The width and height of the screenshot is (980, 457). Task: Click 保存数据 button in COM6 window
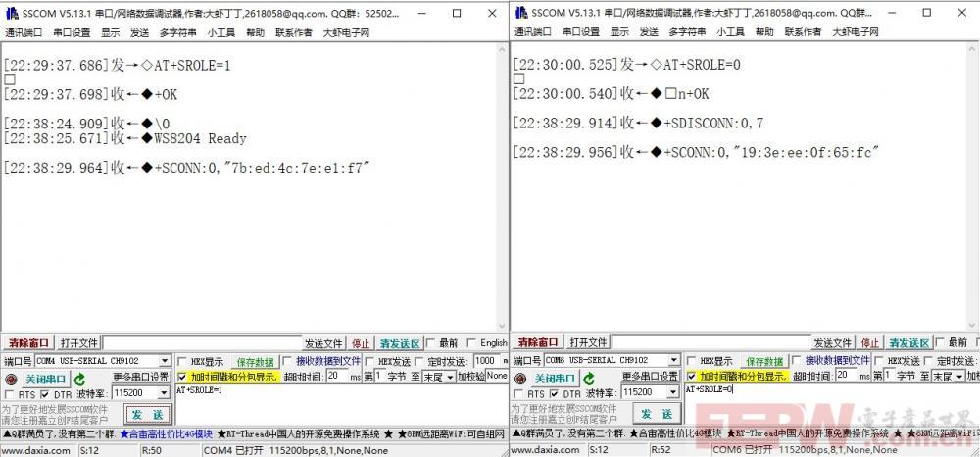[x=764, y=362]
